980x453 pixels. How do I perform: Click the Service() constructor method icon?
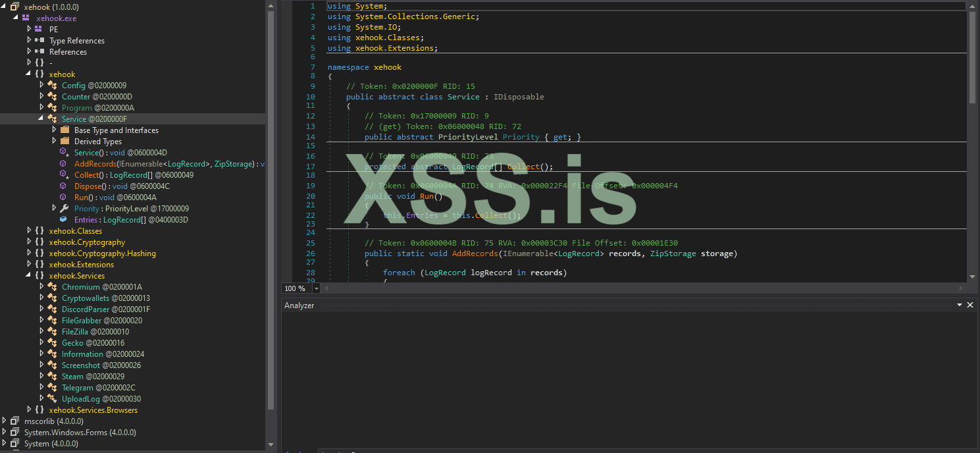[x=64, y=153]
